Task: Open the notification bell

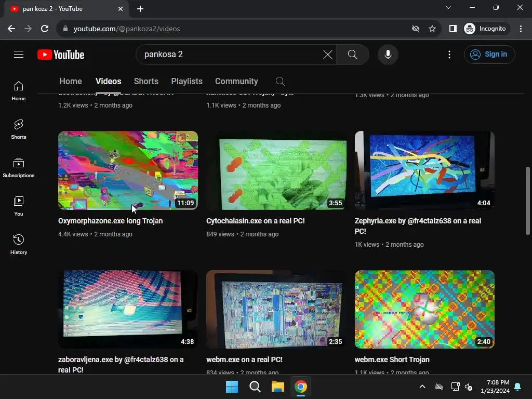Action: tap(518, 387)
